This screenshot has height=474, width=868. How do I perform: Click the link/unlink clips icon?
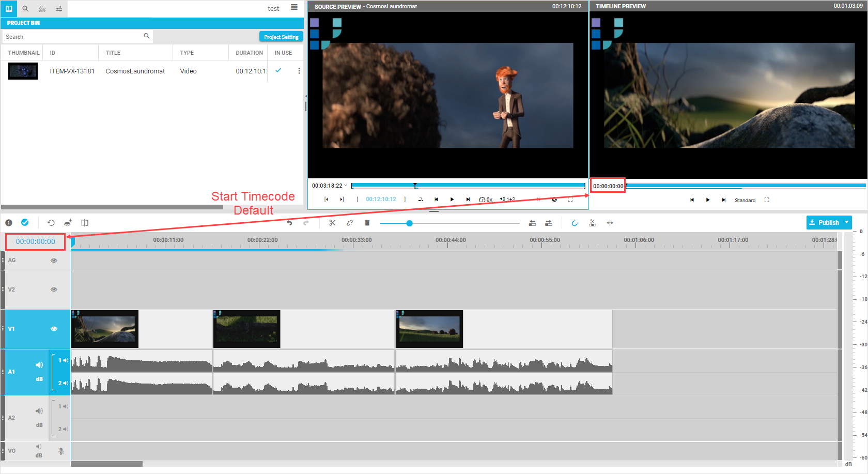click(350, 223)
